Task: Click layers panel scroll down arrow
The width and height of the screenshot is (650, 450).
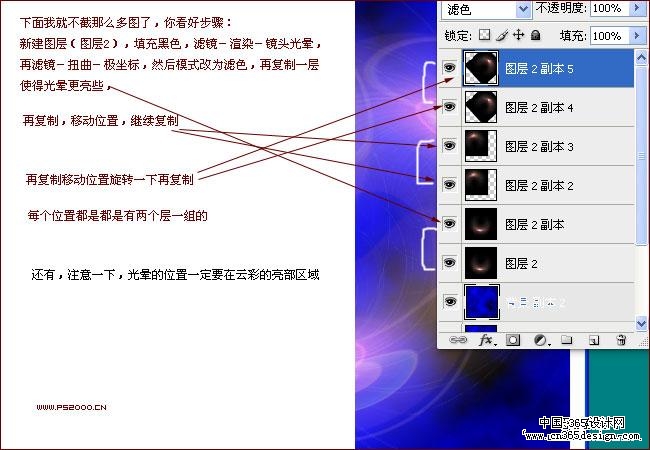Action: pos(641,323)
